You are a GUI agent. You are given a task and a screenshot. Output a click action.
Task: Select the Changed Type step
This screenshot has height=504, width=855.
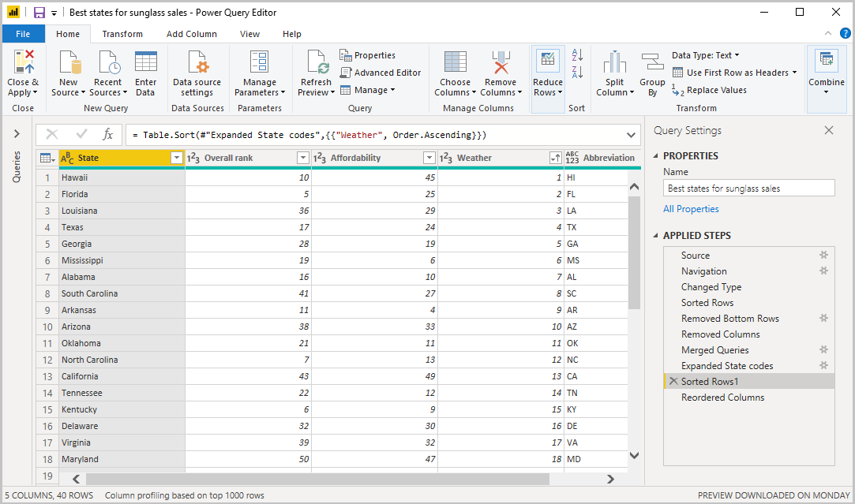coord(711,286)
